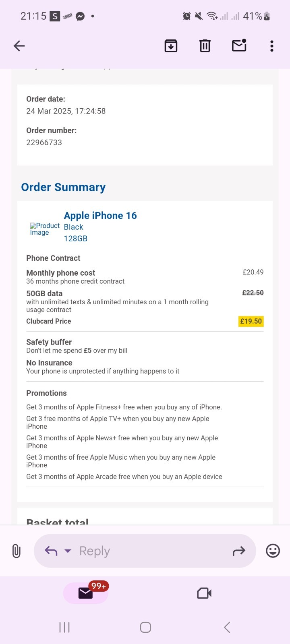The height and width of the screenshot is (644, 290).
Task: Tap the unread mail envelope icon
Action: (x=239, y=45)
